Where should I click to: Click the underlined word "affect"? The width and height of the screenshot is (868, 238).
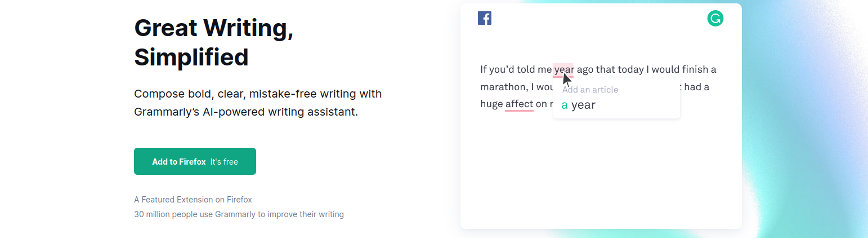point(519,104)
